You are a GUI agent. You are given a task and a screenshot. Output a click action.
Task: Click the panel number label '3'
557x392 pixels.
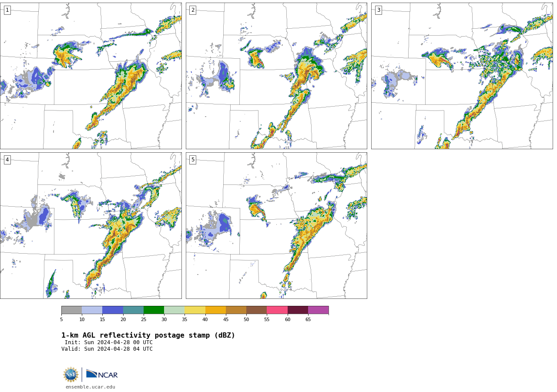coord(378,10)
